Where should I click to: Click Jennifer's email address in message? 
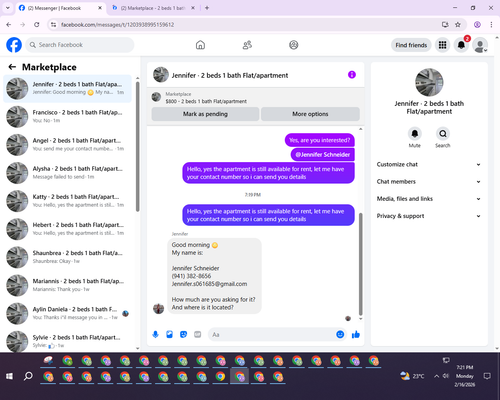(209, 284)
